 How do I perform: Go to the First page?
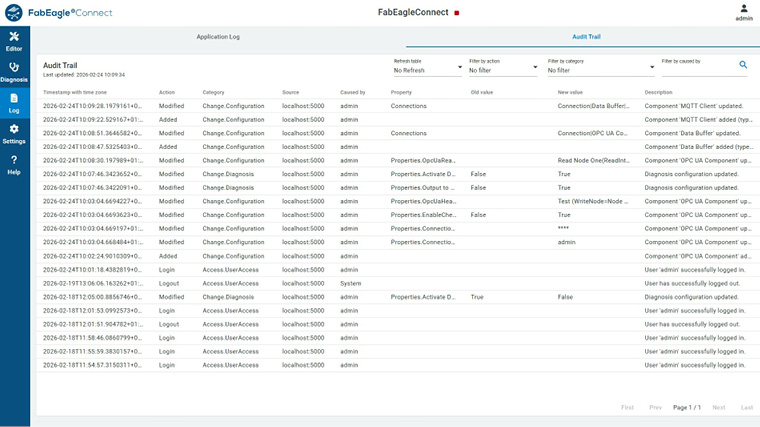point(627,407)
